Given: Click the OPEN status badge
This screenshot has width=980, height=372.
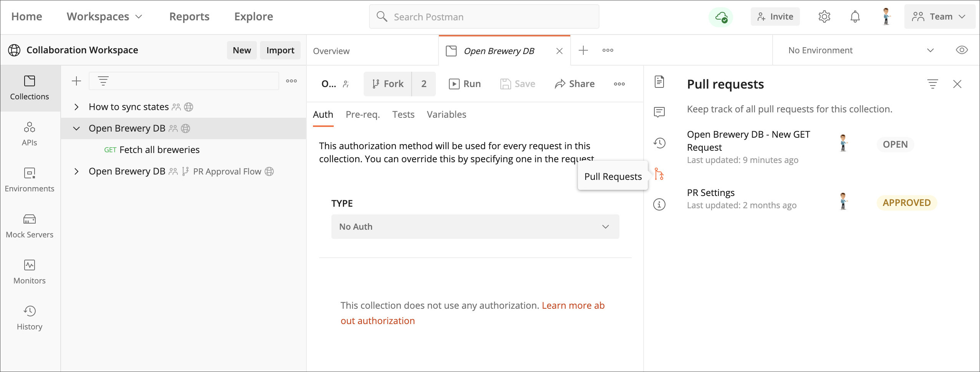Looking at the screenshot, I should 895,145.
